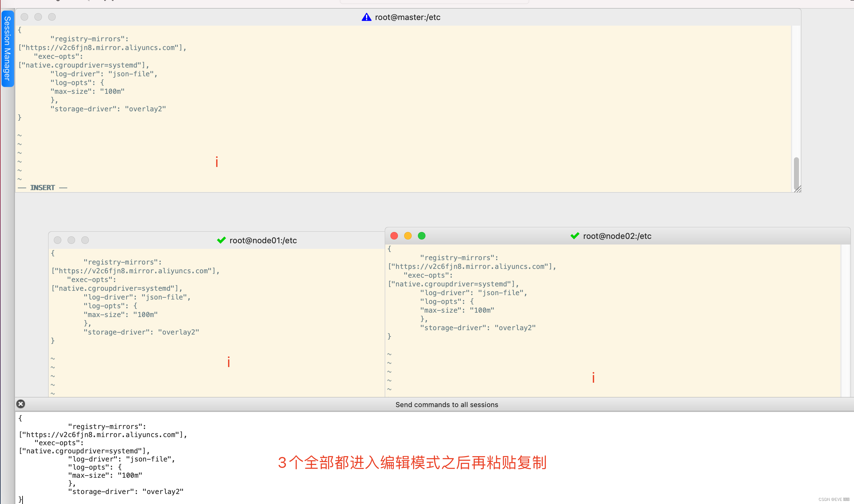The width and height of the screenshot is (854, 504).
Task: Click "log-driver" line in node01 terminal
Action: [x=137, y=297]
